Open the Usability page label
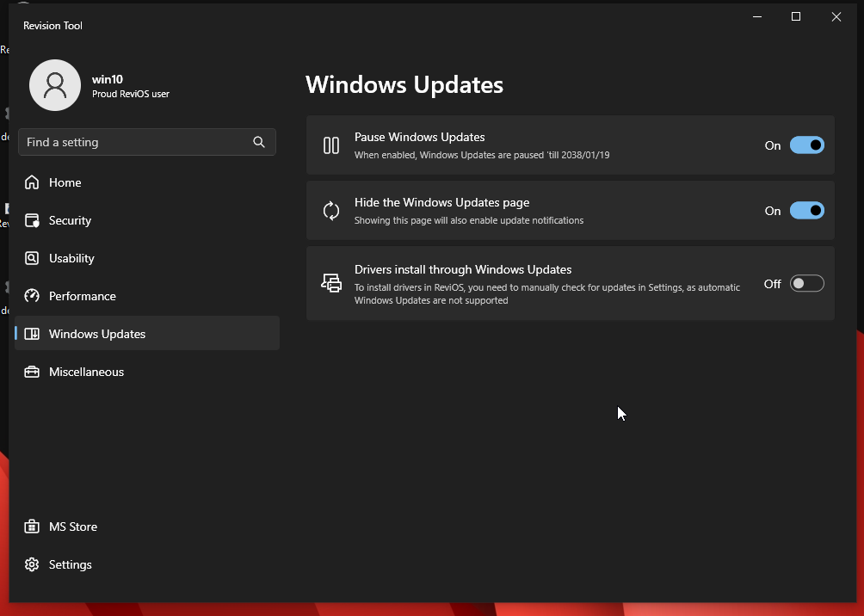 pyautogui.click(x=71, y=258)
